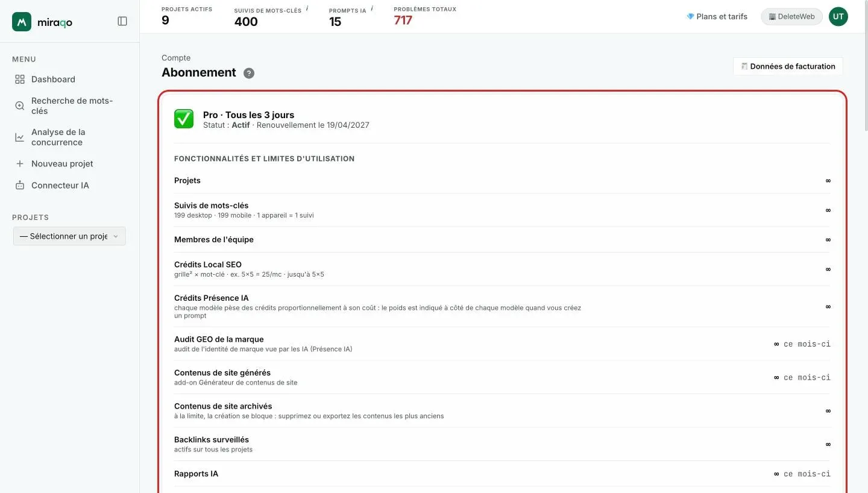
Task: Click the diamond icon beside Plans et tarifs
Action: click(x=690, y=16)
